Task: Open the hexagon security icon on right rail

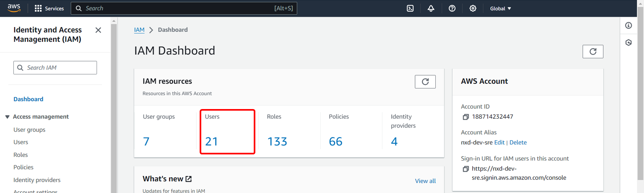Action: [x=629, y=42]
